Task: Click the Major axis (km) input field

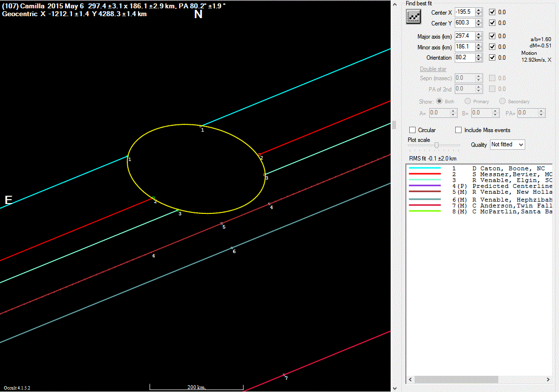Action: tap(465, 36)
